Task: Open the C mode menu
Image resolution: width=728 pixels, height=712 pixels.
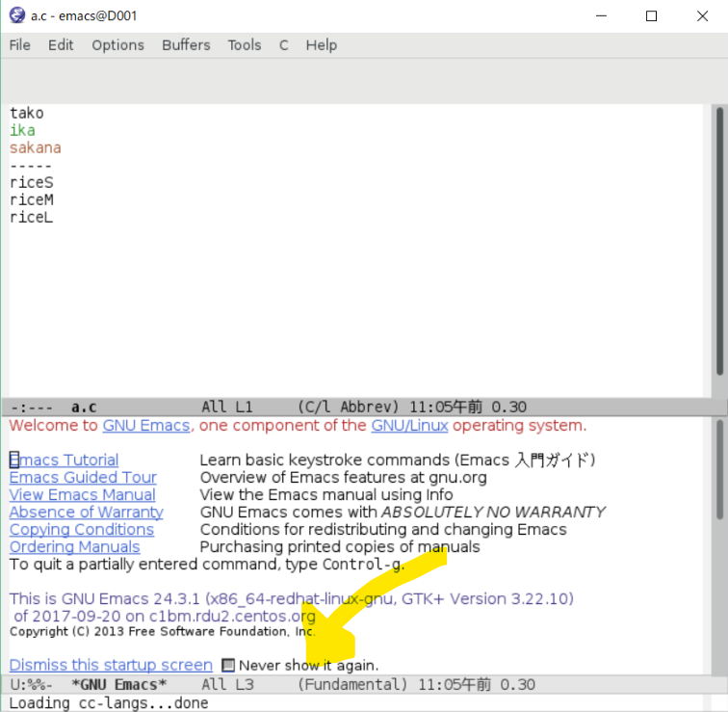Action: click(284, 45)
